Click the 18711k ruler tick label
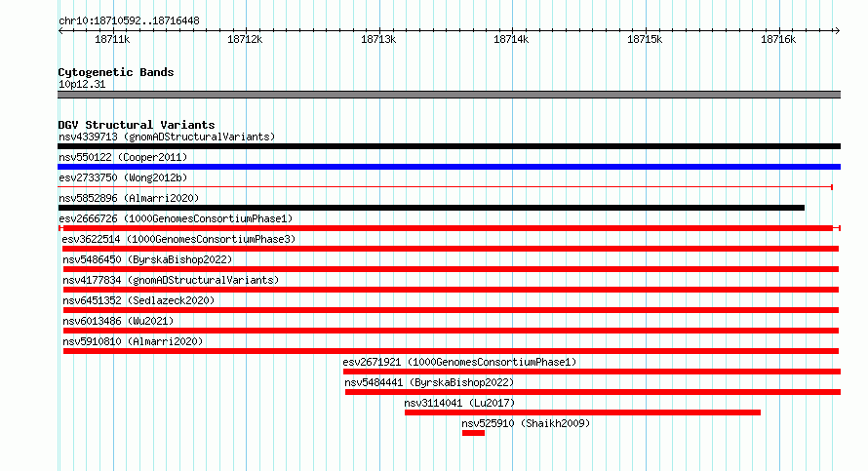Image resolution: width=868 pixels, height=471 pixels. click(x=112, y=39)
